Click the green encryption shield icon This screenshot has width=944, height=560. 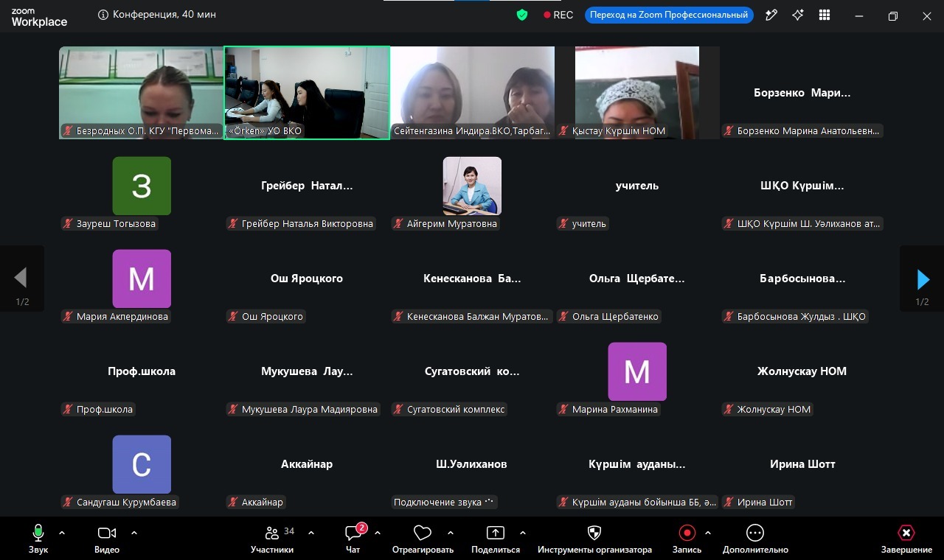coord(522,15)
